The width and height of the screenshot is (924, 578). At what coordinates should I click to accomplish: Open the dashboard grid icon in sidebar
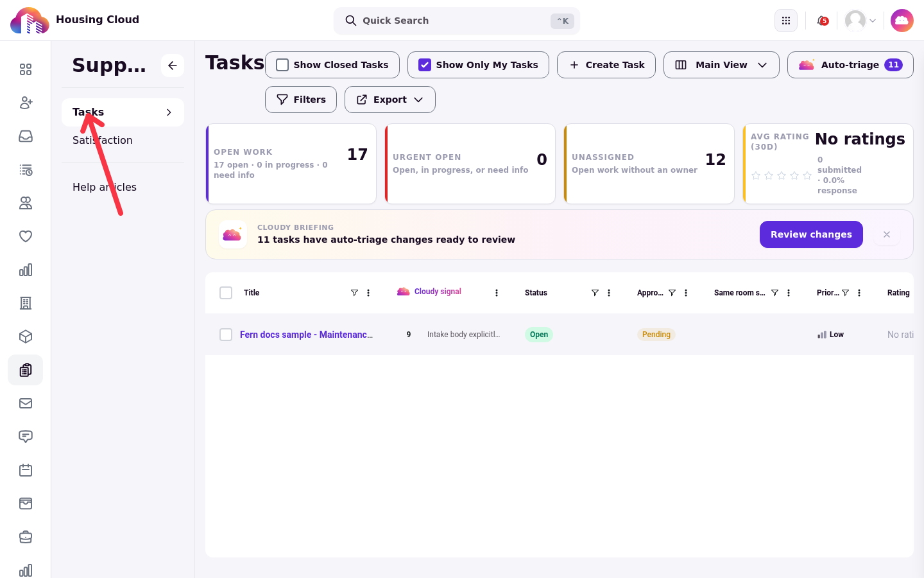tap(26, 69)
